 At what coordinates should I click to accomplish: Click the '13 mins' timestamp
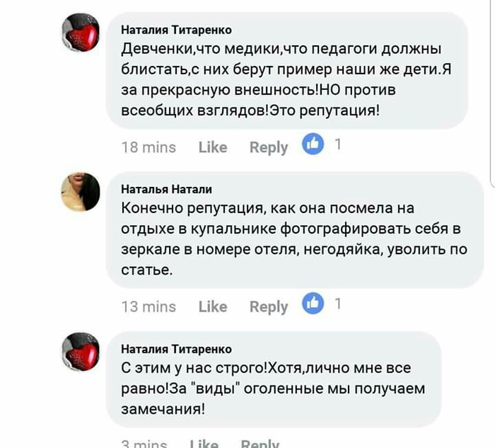tap(148, 306)
